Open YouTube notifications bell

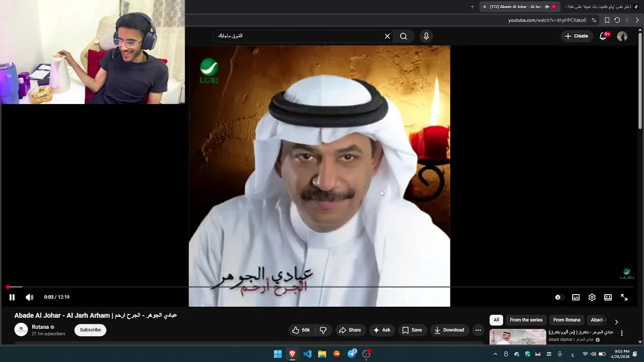pos(603,36)
